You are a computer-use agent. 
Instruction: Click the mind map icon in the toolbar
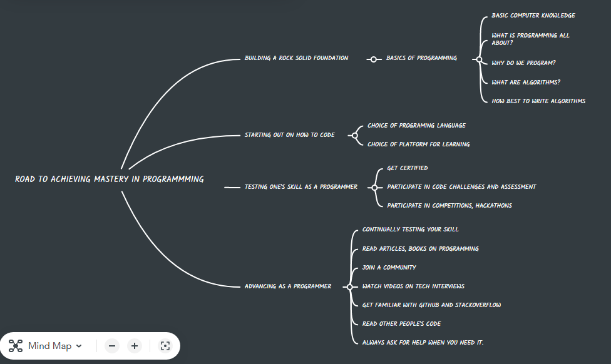tap(14, 346)
